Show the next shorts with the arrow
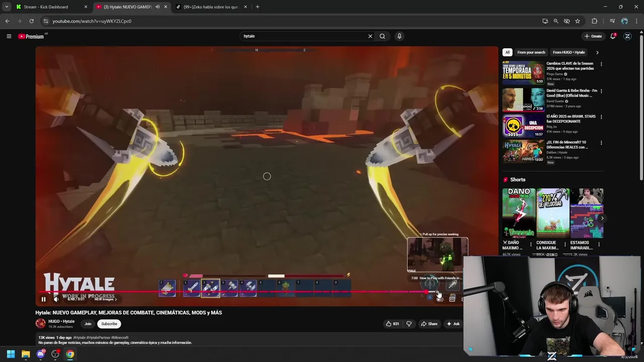This screenshot has width=644, height=362. pyautogui.click(x=602, y=218)
